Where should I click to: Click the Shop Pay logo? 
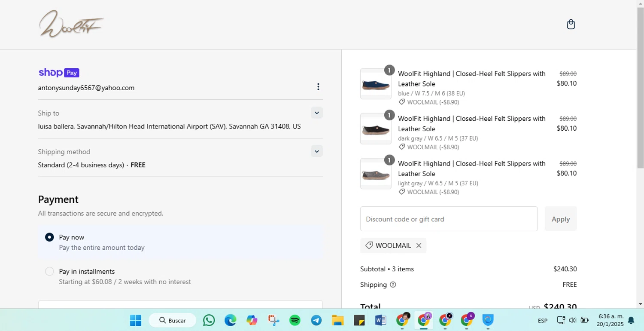pyautogui.click(x=59, y=73)
